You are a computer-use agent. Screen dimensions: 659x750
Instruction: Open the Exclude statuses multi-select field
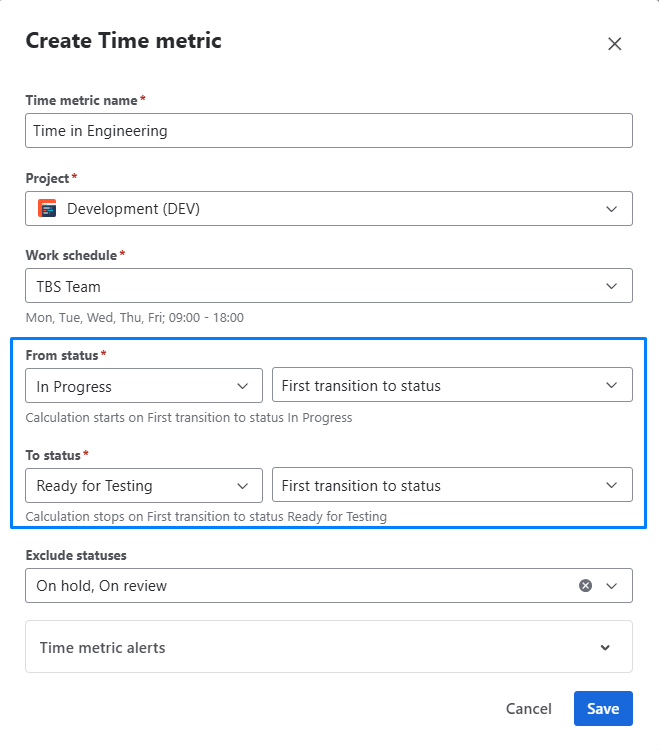300,586
